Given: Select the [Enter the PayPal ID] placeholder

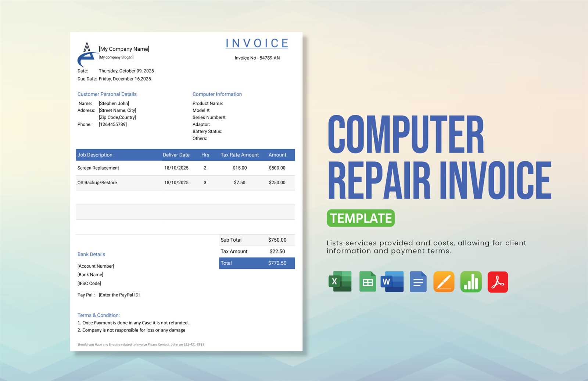Looking at the screenshot, I should (119, 295).
